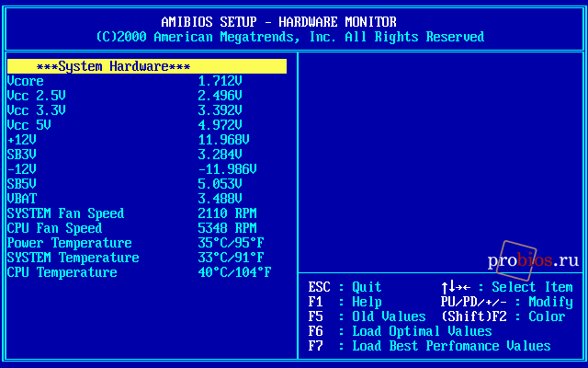Image resolution: width=588 pixels, height=368 pixels.
Task: Click the F1 : Help hint
Action: pos(345,302)
